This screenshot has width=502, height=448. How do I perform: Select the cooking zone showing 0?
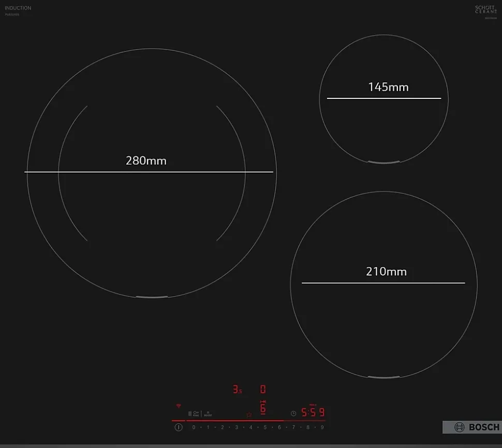click(x=263, y=389)
